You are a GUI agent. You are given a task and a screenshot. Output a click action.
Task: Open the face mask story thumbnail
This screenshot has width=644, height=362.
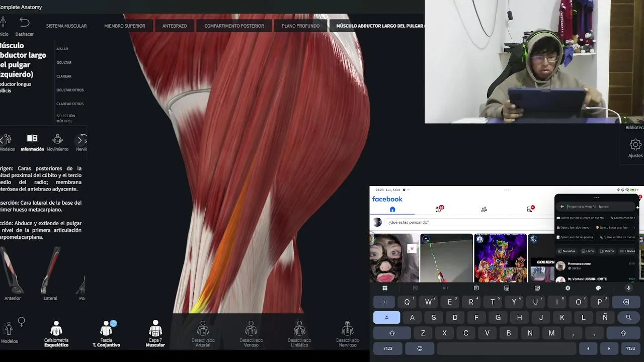pos(394,258)
